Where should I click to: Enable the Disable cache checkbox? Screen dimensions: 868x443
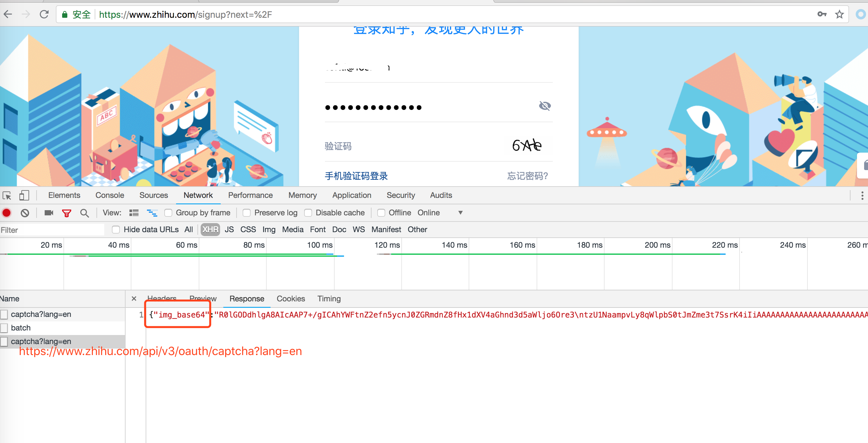[x=308, y=213]
